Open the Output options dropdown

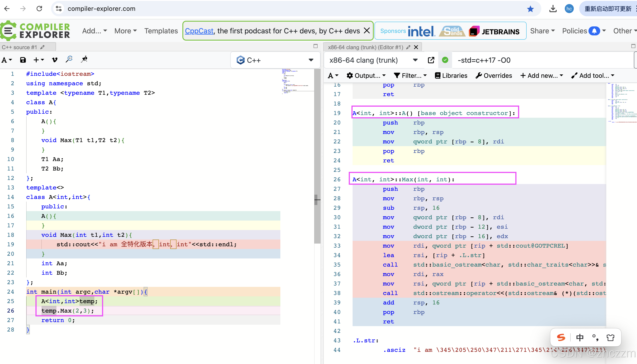[x=366, y=76]
